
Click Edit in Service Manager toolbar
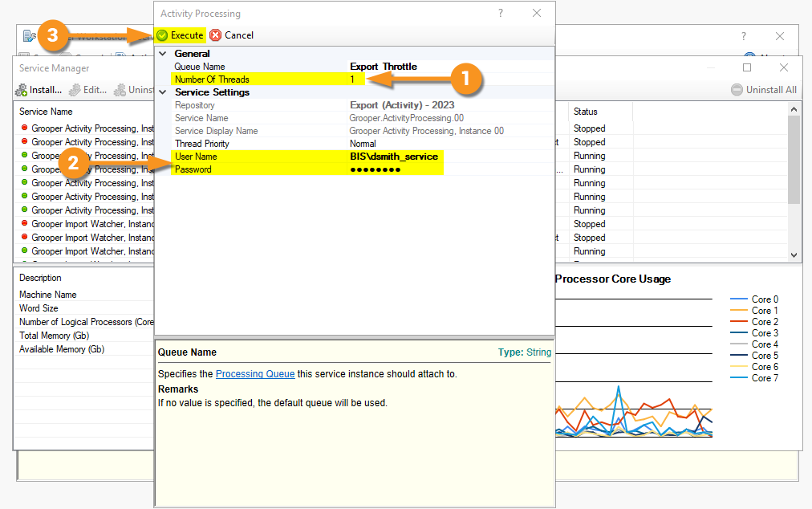(88, 90)
